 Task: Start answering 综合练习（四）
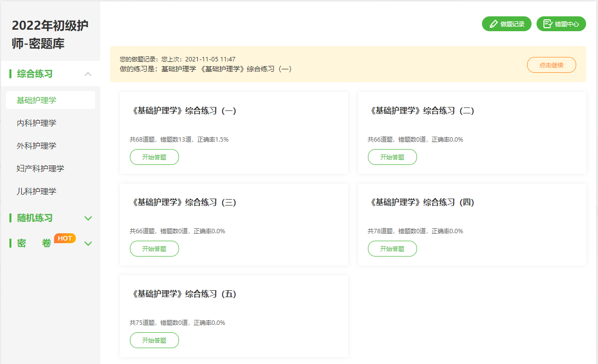point(392,249)
